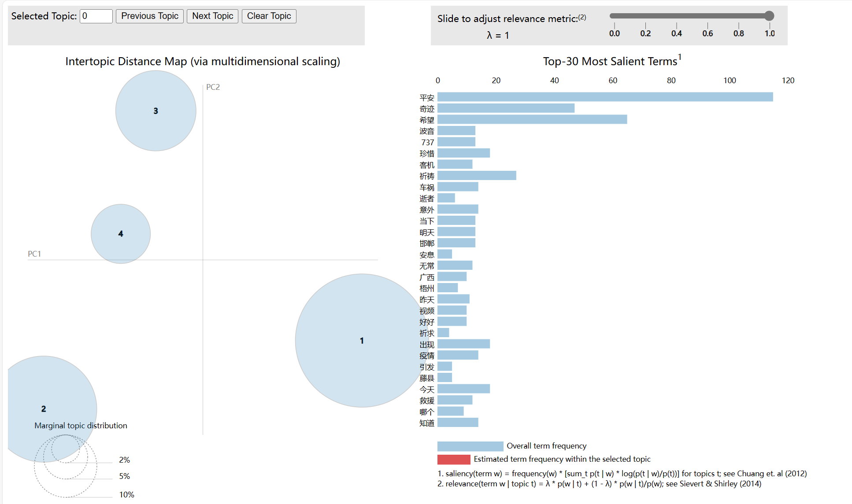This screenshot has width=852, height=504.
Task: Click the bar for term 祈祷
Action: [477, 176]
